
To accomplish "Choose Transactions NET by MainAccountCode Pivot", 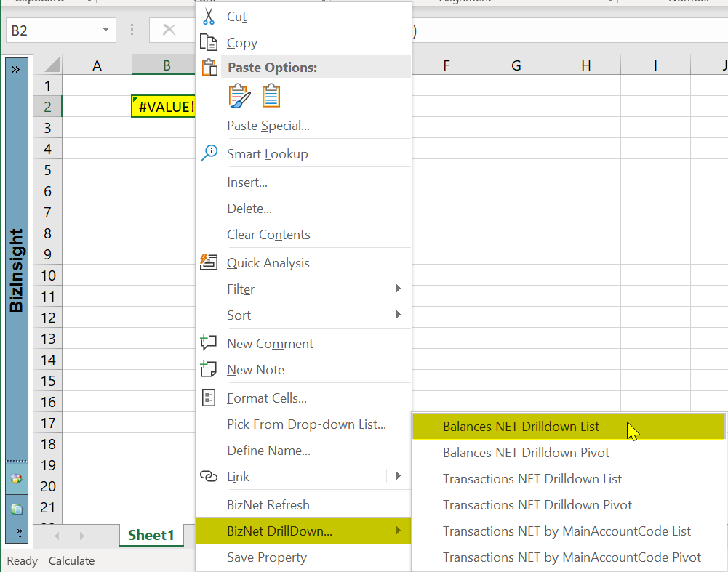I will tap(569, 557).
